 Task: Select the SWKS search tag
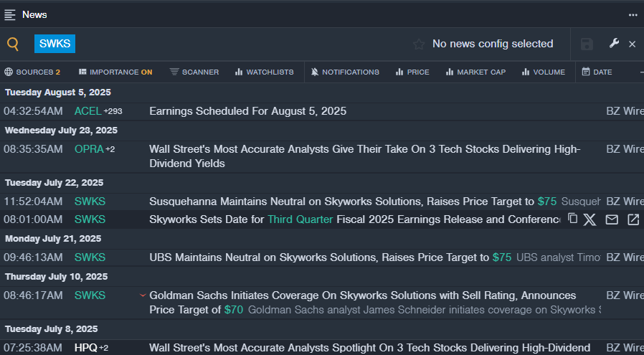pos(55,44)
